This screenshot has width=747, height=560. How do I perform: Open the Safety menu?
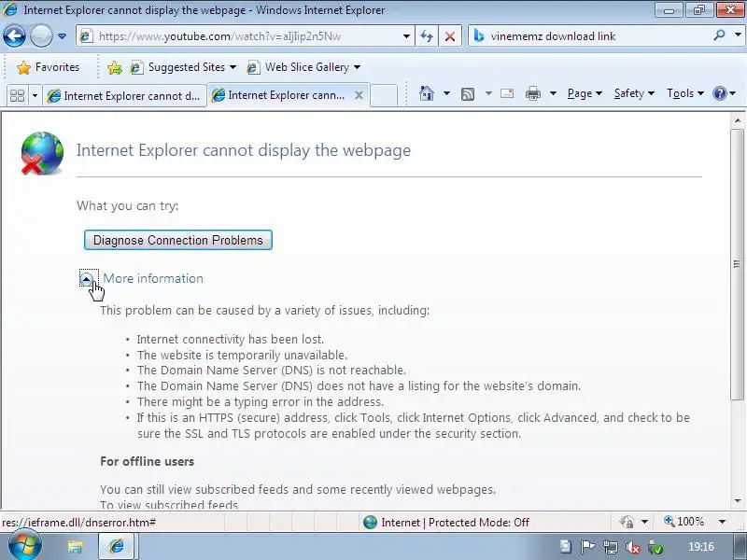click(x=634, y=93)
